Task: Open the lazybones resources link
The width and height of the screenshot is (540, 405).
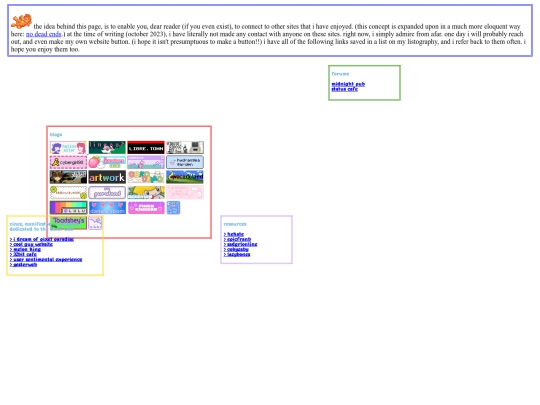Action: (x=237, y=254)
